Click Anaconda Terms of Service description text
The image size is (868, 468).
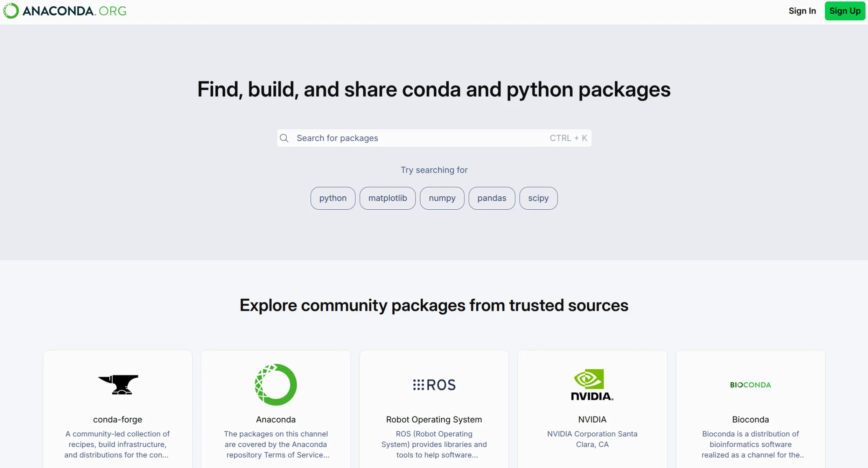click(x=276, y=444)
